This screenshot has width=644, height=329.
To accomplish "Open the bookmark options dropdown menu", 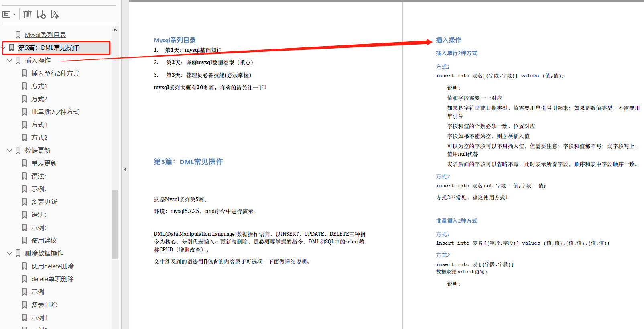I will tap(9, 14).
